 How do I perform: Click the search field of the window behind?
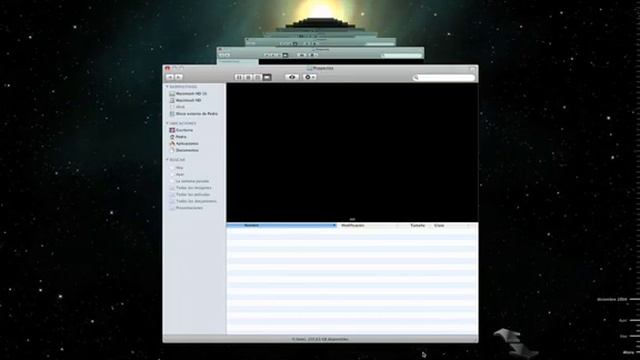click(x=401, y=55)
